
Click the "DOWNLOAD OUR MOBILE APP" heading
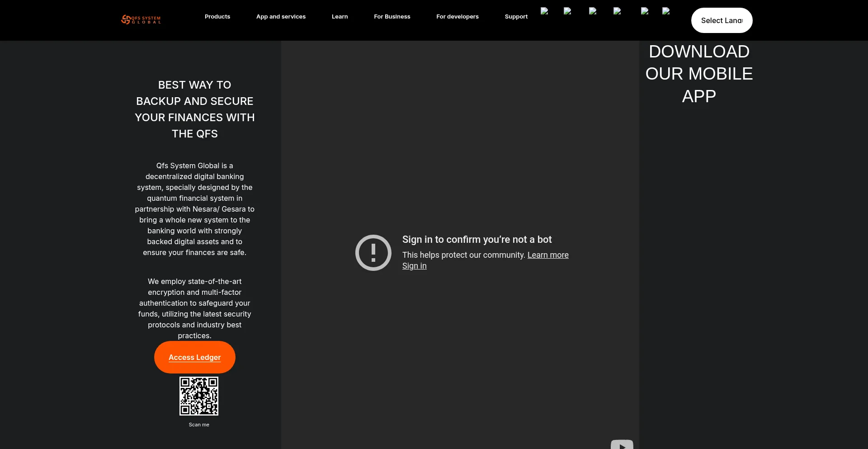(x=699, y=74)
